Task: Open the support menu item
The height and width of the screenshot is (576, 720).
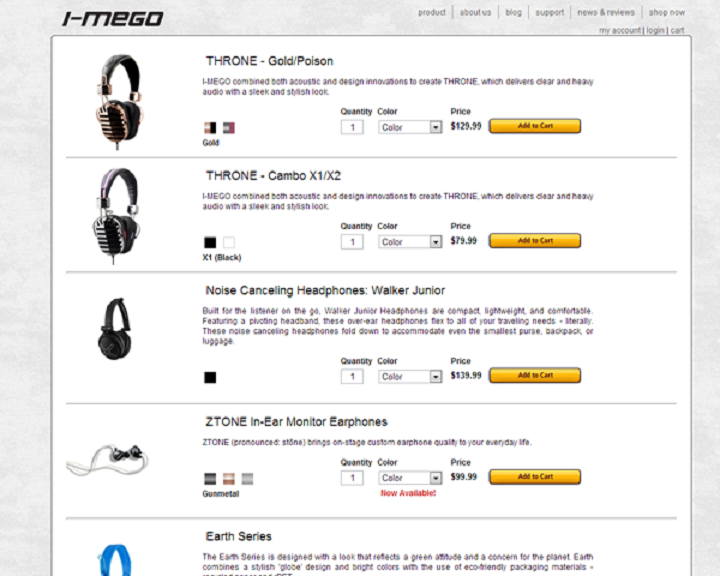Action: pyautogui.click(x=550, y=12)
